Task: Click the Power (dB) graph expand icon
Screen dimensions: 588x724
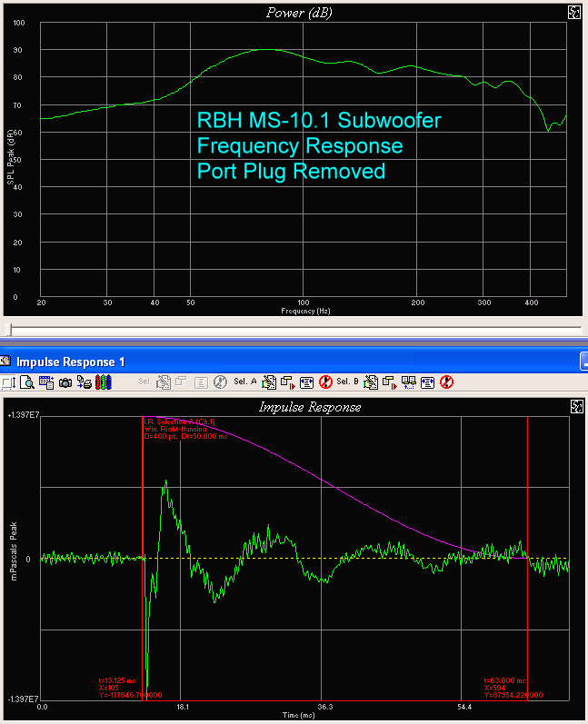Action: [x=574, y=13]
